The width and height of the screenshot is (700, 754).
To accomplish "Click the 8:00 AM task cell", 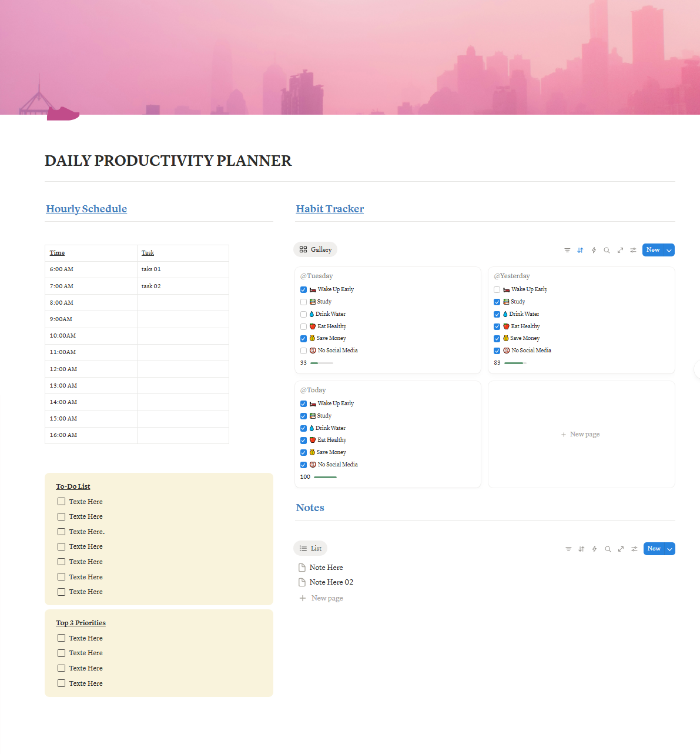I will [x=183, y=303].
